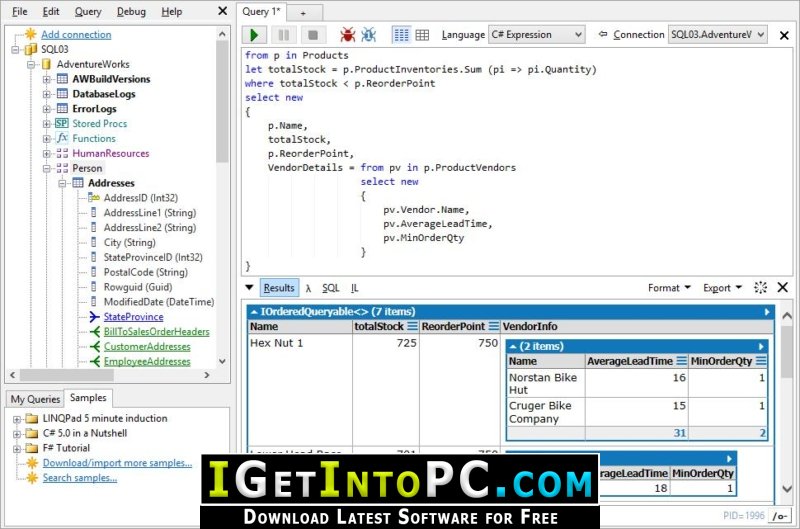The image size is (800, 529).
Task: Click Download/import more samples link
Action: click(116, 463)
